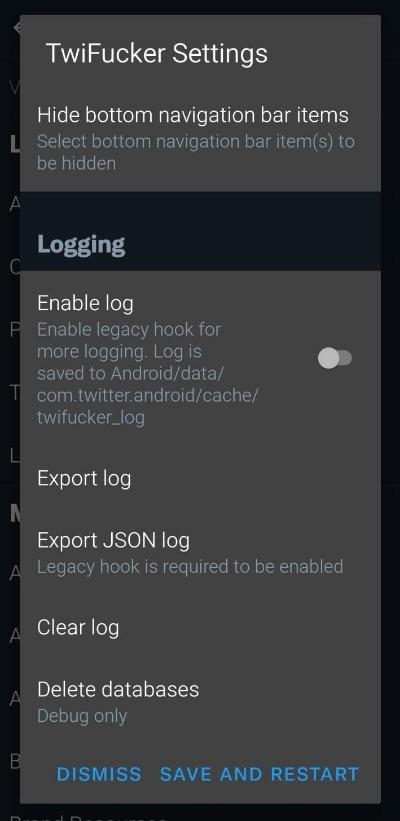
Task: Click the Logging section header
Action: pos(81,245)
